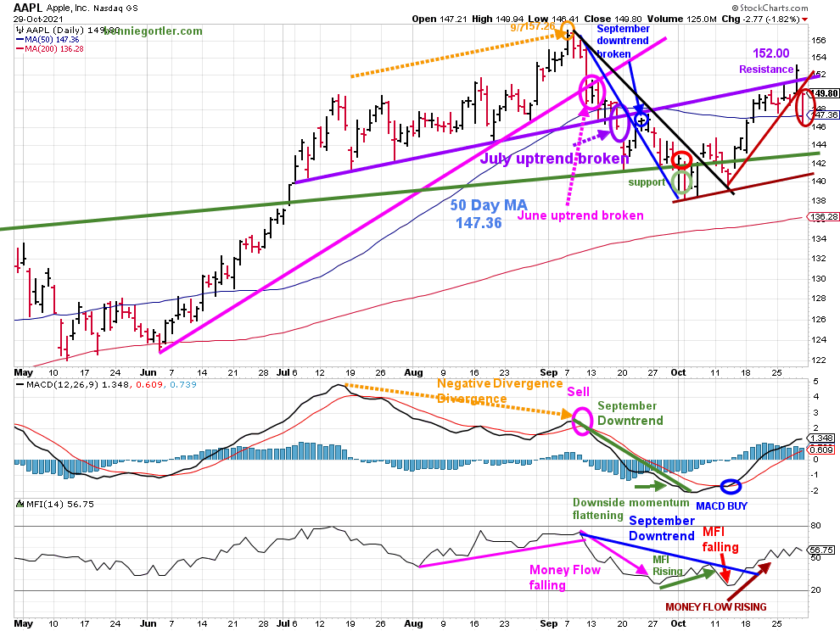
Task: Click the OHLC bar icon beside AAPL (Daily)
Action: (x=20, y=31)
